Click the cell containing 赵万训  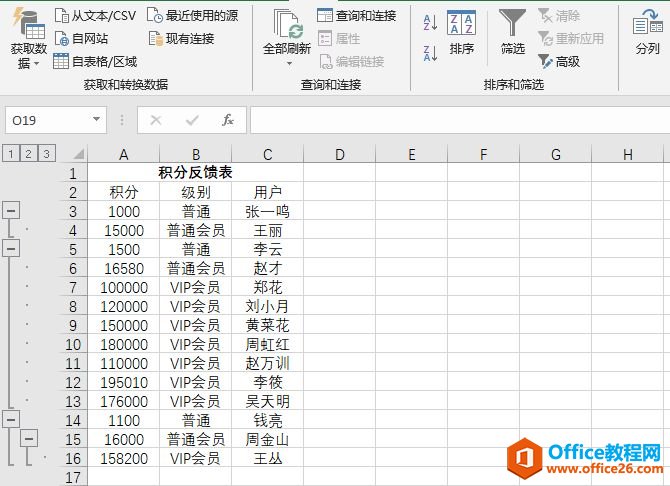267,363
